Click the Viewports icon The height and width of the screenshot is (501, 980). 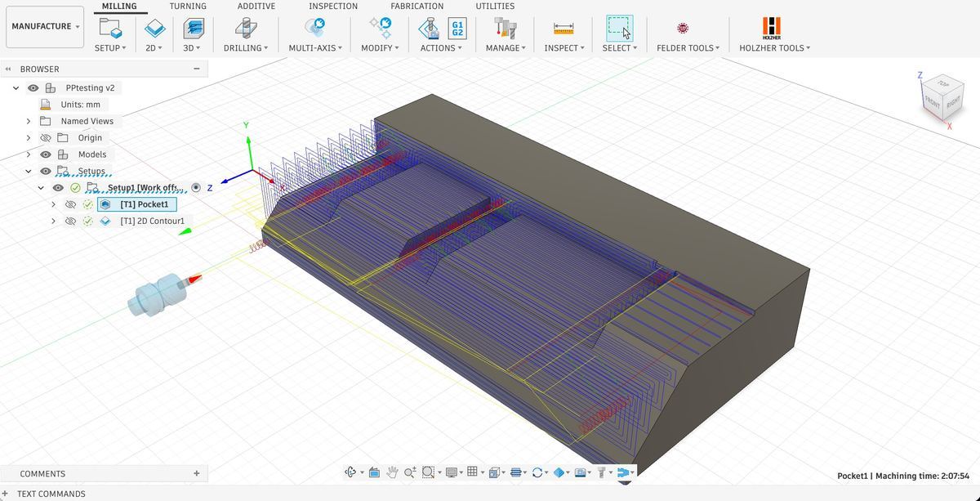pos(493,472)
